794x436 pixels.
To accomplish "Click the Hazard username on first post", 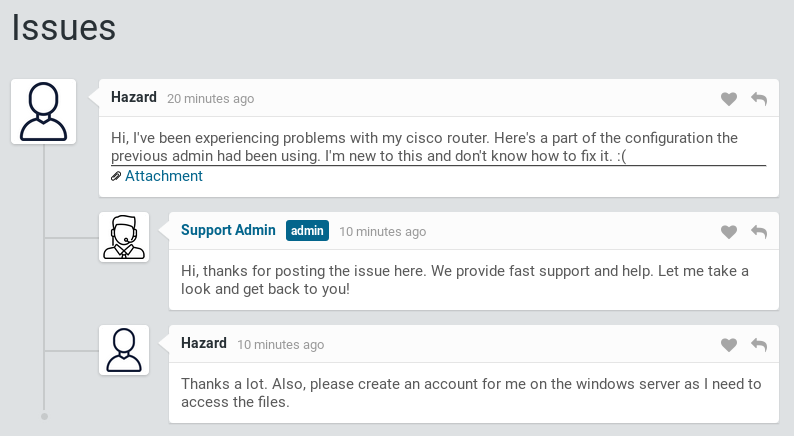I will coord(134,97).
